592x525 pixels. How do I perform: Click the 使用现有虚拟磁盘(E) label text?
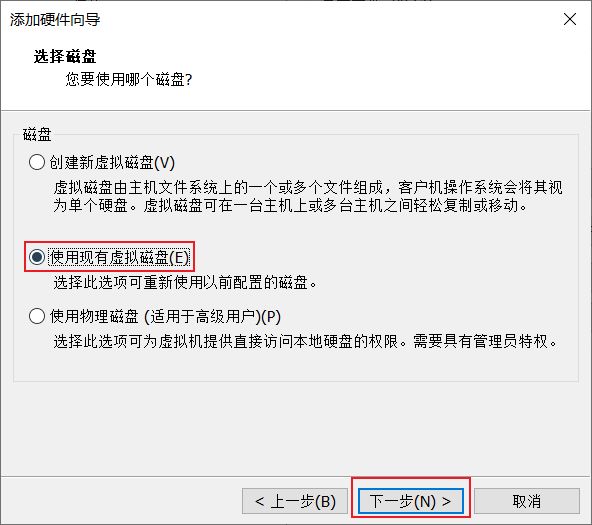click(119, 257)
